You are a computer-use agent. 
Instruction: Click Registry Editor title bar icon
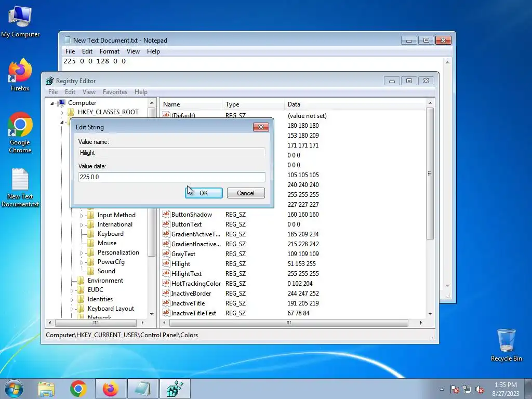tap(50, 81)
